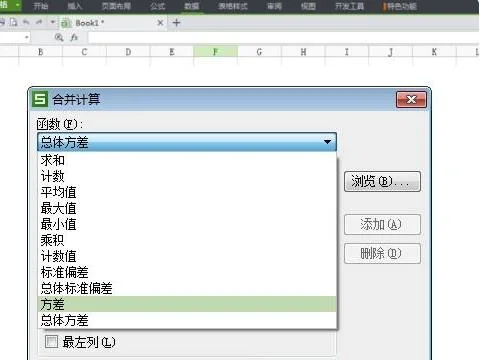Viewport: 480px width, 360px height.
Task: Click the fx insert function icon
Action: coord(74,37)
